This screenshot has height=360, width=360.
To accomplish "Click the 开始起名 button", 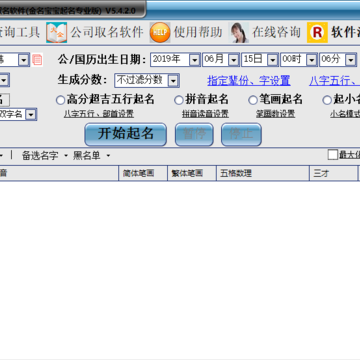I will pyautogui.click(x=126, y=134).
